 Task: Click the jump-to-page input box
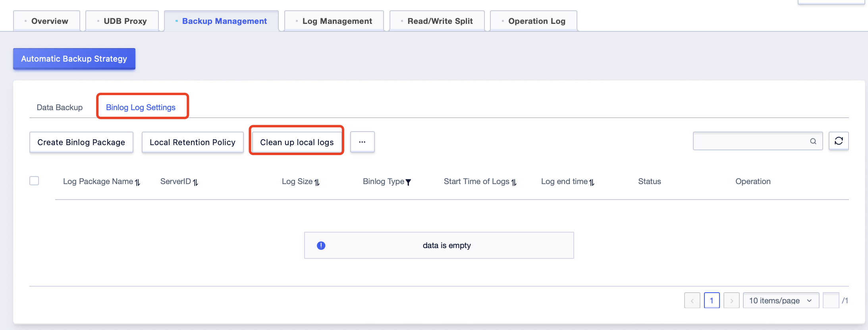831,301
